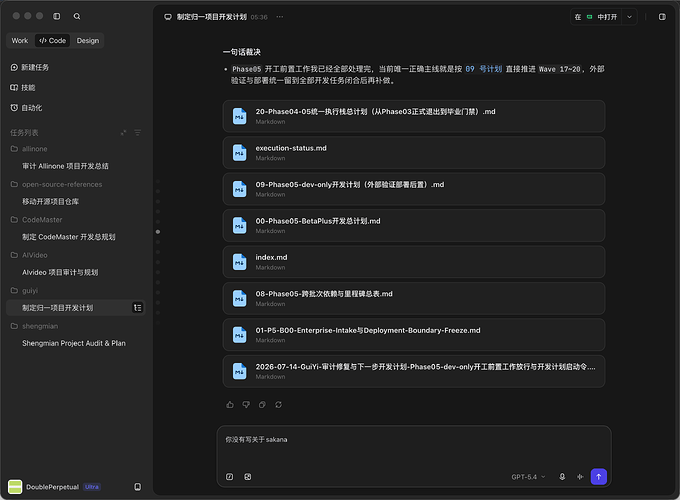Open the slash command icon in composer
Image resolution: width=680 pixels, height=500 pixels.
tap(229, 477)
